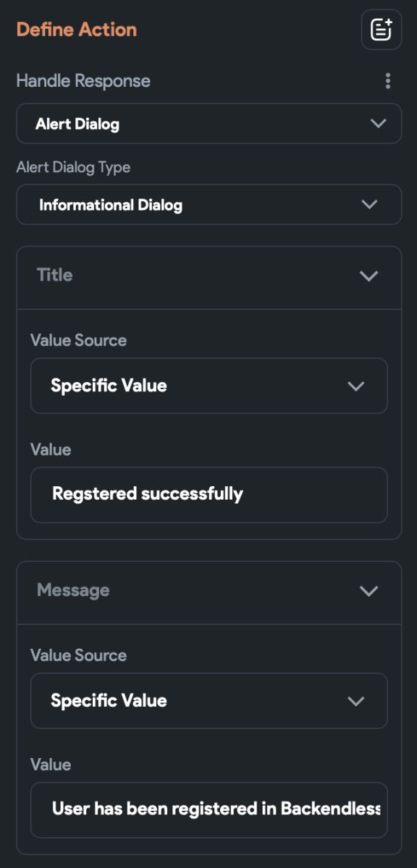
Task: Click the 'User has been registered' message field
Action: coord(208,809)
